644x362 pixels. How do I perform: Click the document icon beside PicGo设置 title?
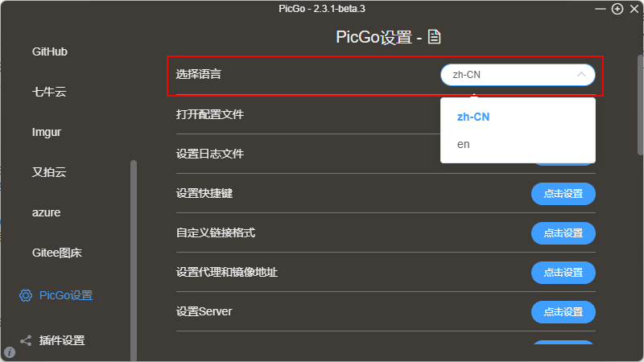point(434,37)
